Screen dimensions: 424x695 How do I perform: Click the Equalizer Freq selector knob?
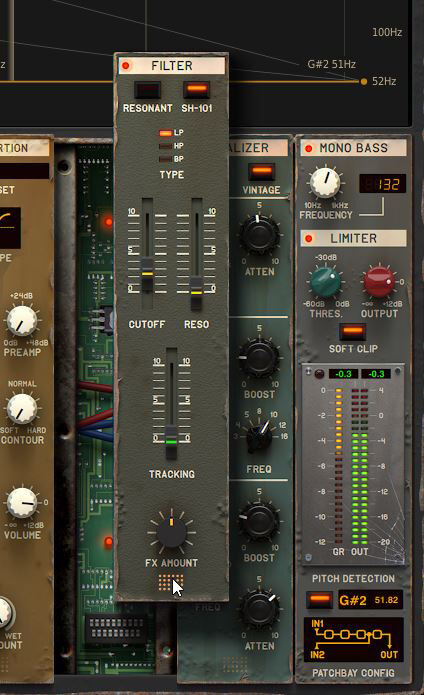pyautogui.click(x=260, y=437)
